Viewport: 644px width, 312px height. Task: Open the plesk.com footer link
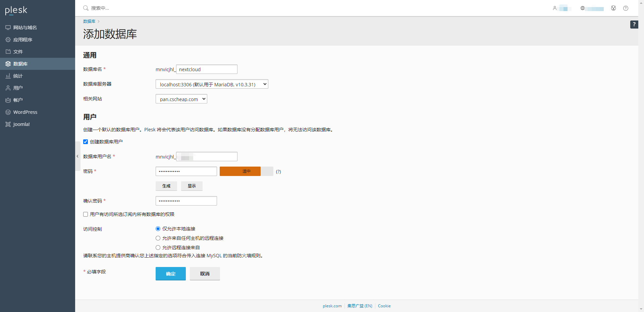coord(332,306)
